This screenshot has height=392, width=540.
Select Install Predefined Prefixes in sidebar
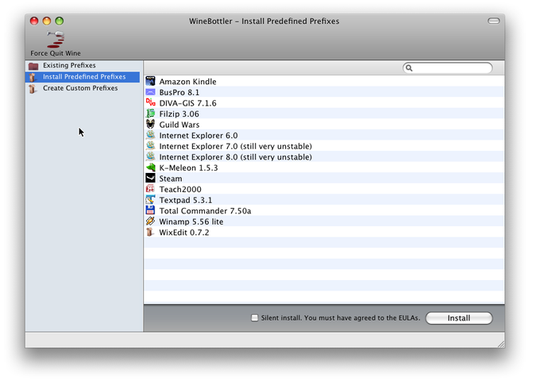(83, 77)
